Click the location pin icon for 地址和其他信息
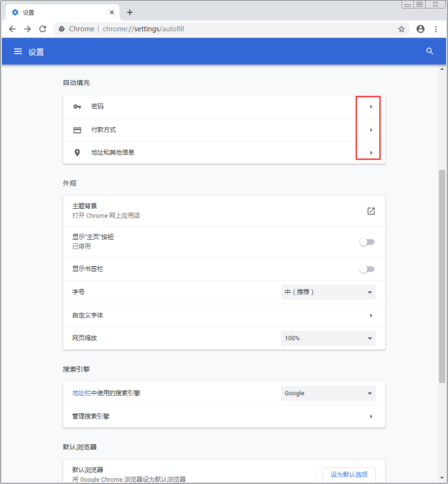 (77, 152)
